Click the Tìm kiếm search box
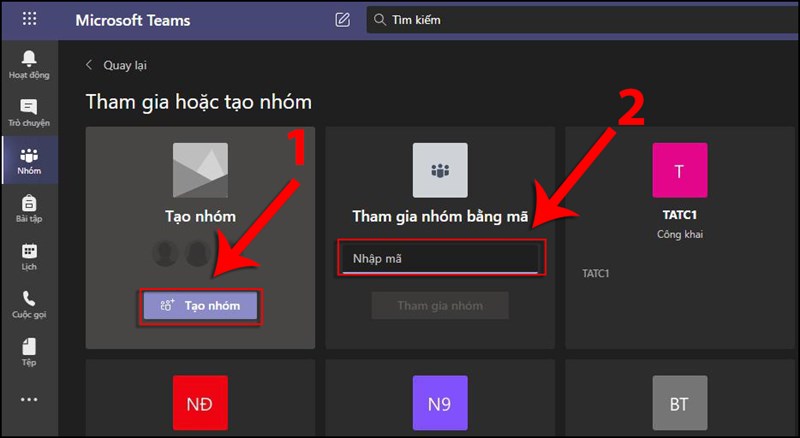The width and height of the screenshot is (800, 438). [580, 19]
